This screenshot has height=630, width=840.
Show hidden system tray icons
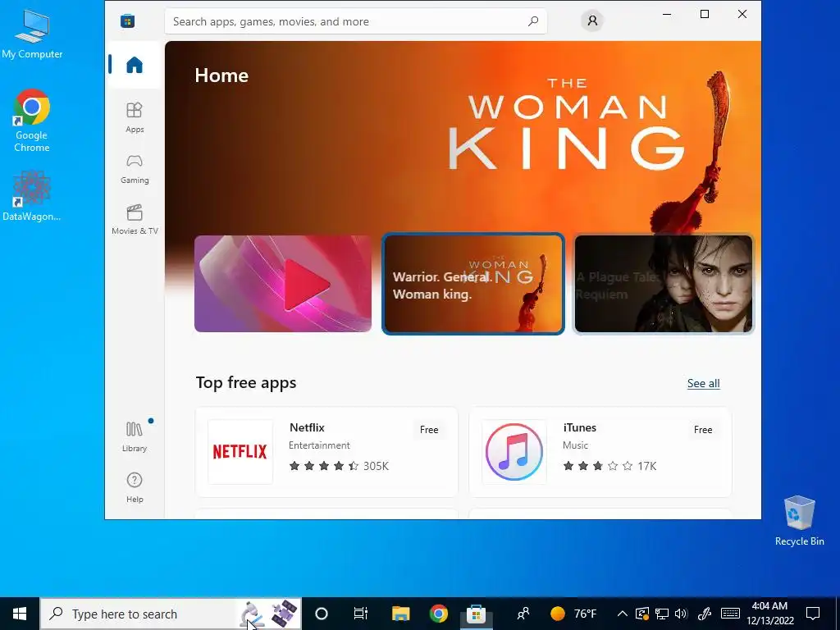(x=622, y=614)
